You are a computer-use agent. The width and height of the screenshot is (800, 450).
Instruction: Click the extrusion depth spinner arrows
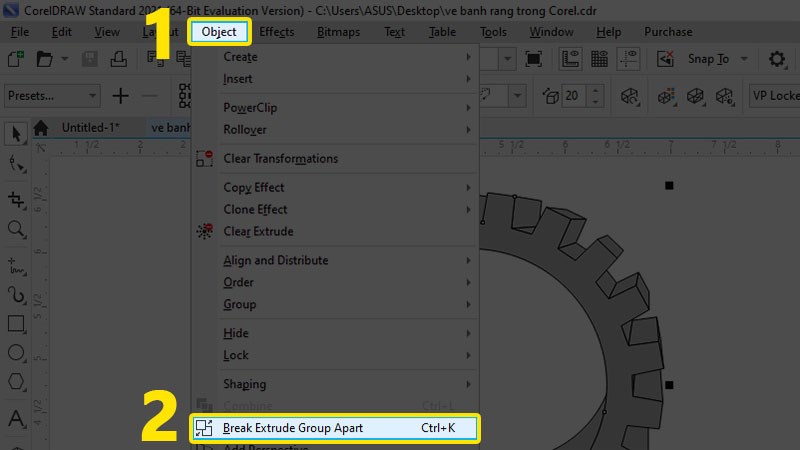pyautogui.click(x=595, y=96)
